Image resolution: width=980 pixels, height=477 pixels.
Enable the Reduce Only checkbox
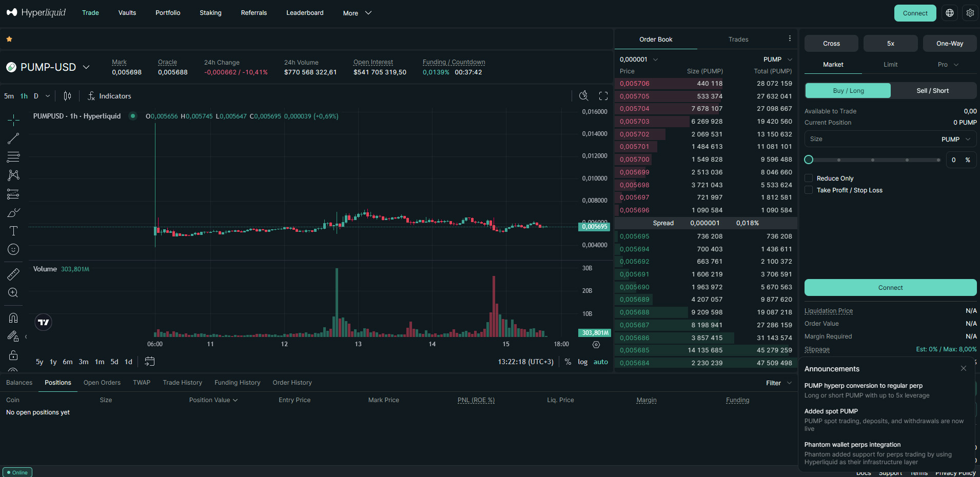coord(809,178)
